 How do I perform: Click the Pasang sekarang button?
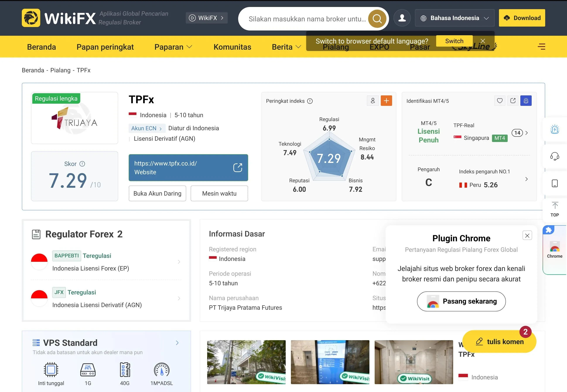(x=461, y=301)
